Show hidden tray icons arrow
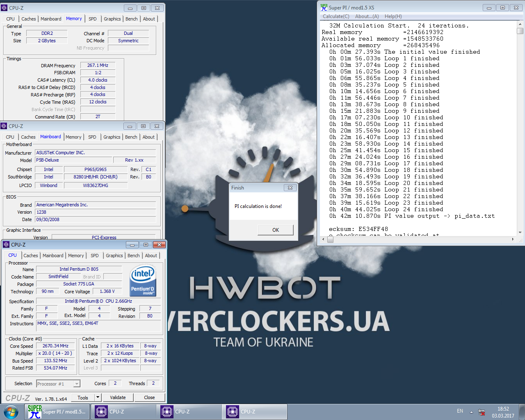 click(471, 412)
